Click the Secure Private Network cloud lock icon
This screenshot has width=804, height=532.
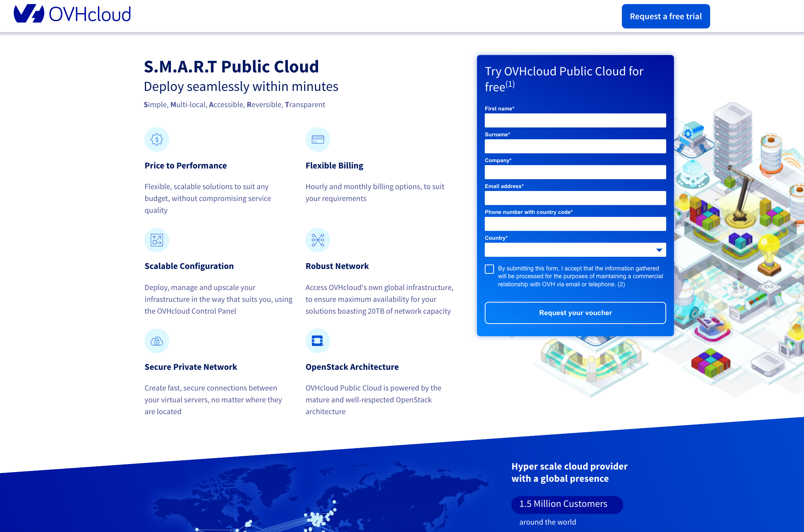pos(157,341)
